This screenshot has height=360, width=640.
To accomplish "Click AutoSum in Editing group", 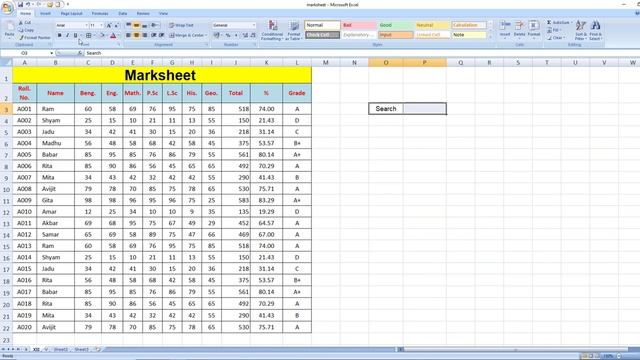I will coord(559,22).
